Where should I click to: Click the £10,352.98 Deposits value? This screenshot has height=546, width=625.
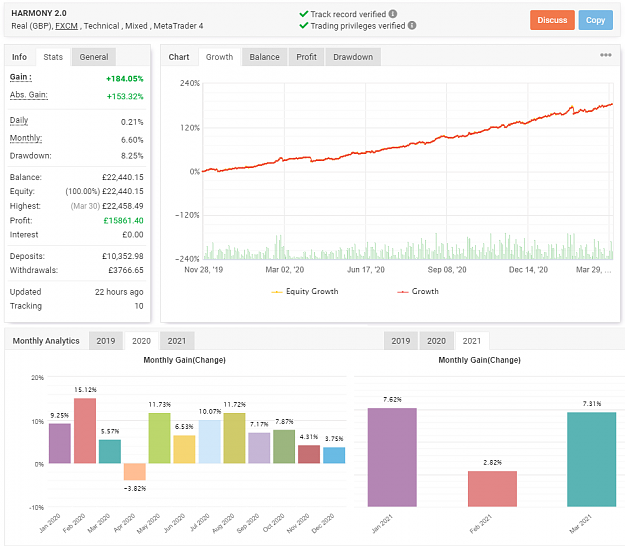tap(123, 256)
